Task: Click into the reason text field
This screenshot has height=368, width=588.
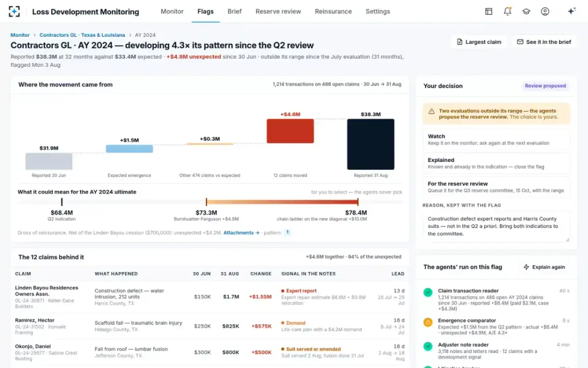Action: coord(496,227)
